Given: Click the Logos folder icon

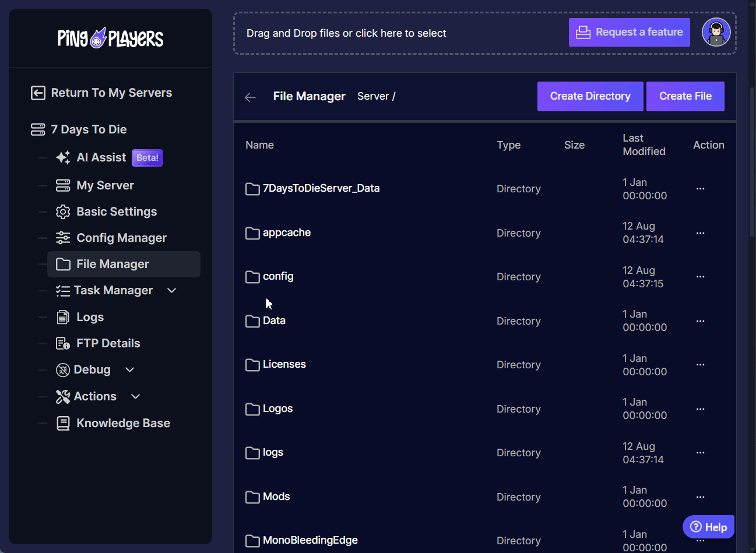Looking at the screenshot, I should click(252, 409).
